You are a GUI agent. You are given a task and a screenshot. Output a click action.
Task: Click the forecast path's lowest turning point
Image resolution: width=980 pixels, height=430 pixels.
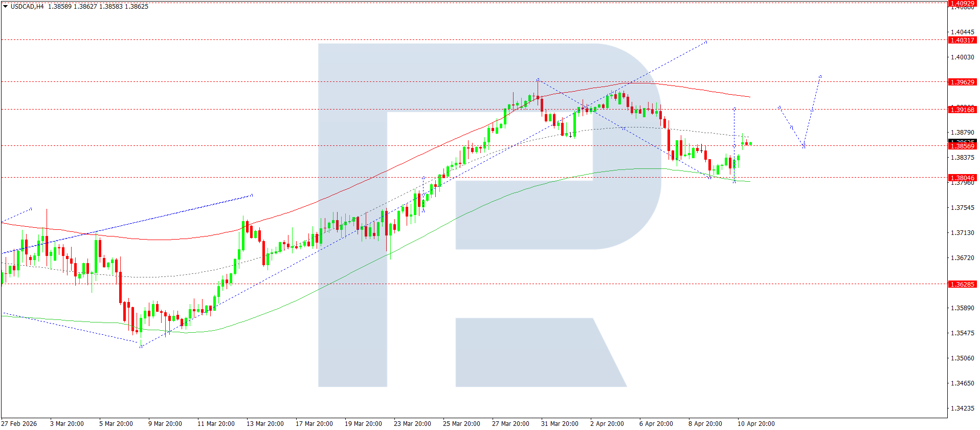click(x=804, y=147)
